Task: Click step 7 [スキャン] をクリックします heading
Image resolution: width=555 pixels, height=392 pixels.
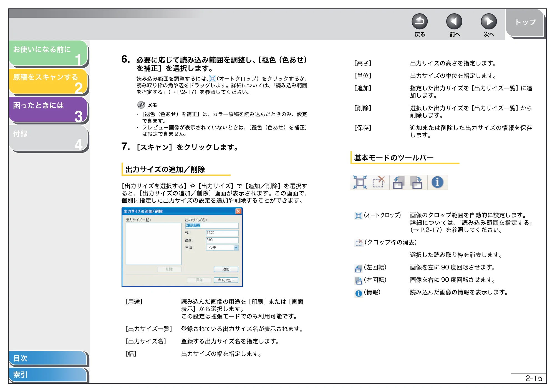Action: point(180,147)
